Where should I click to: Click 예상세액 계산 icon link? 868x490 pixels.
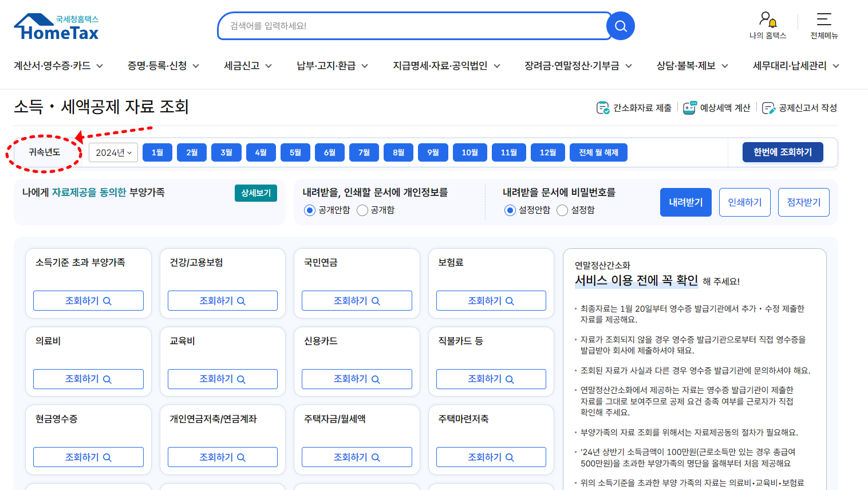coord(716,108)
